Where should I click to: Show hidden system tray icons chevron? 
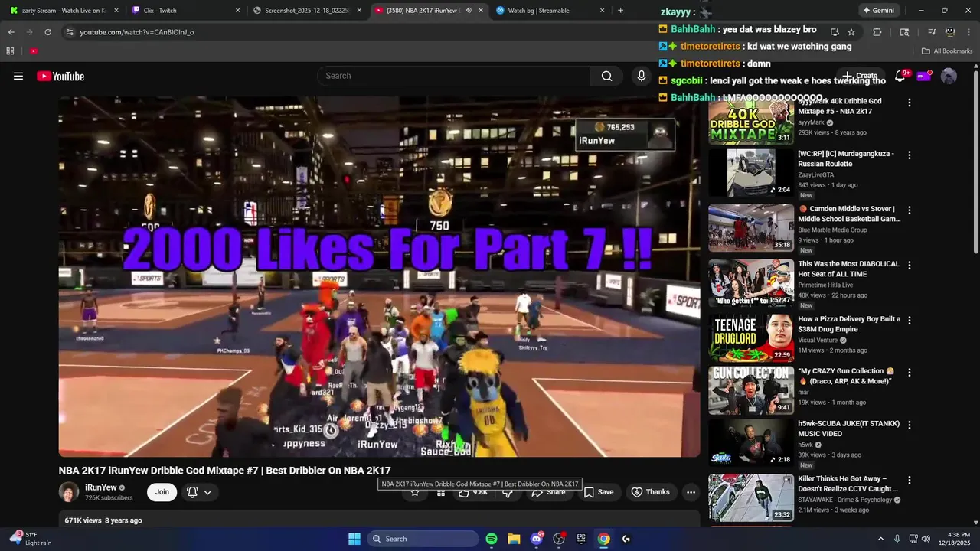tap(880, 539)
